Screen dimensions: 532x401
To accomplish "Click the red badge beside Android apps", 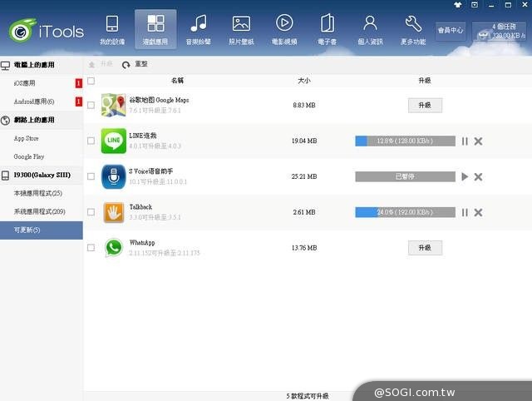I will (79, 101).
